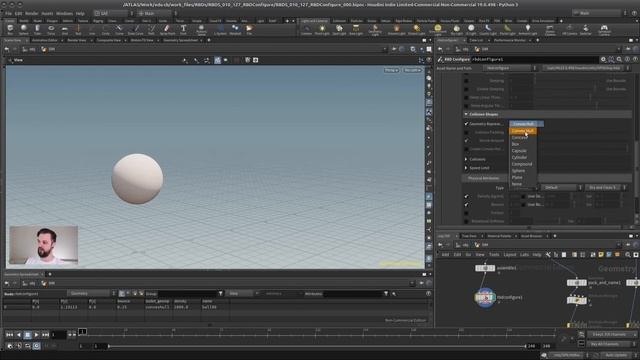Image resolution: width=640 pixels, height=360 pixels.
Task: Expand the Collisions section
Action: [466, 159]
